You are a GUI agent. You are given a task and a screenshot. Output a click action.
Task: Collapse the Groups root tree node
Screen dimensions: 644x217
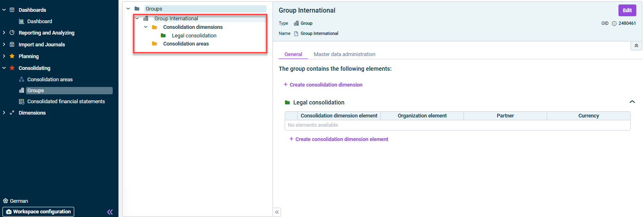pyautogui.click(x=128, y=9)
